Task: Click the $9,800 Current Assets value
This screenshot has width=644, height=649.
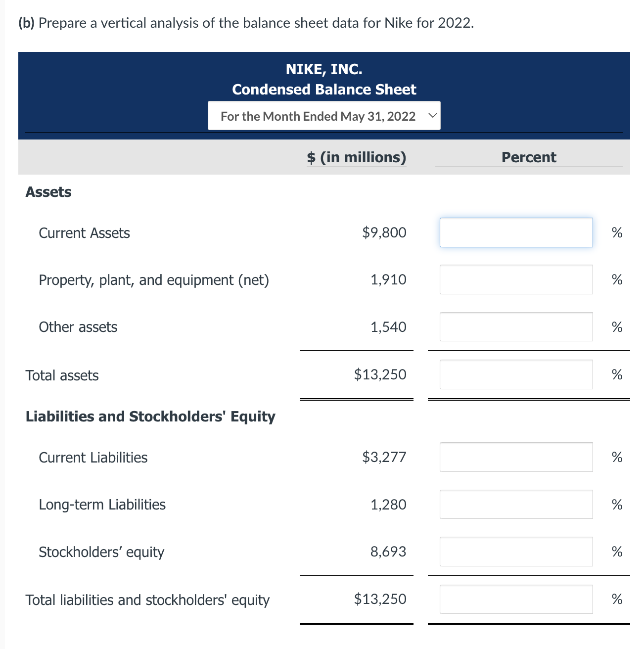Action: point(383,232)
